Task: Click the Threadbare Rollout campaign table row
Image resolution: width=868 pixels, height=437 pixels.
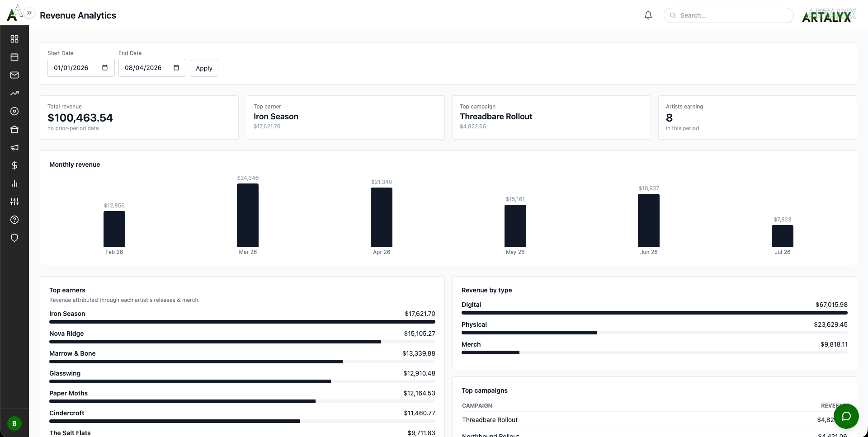Action: pos(655,420)
